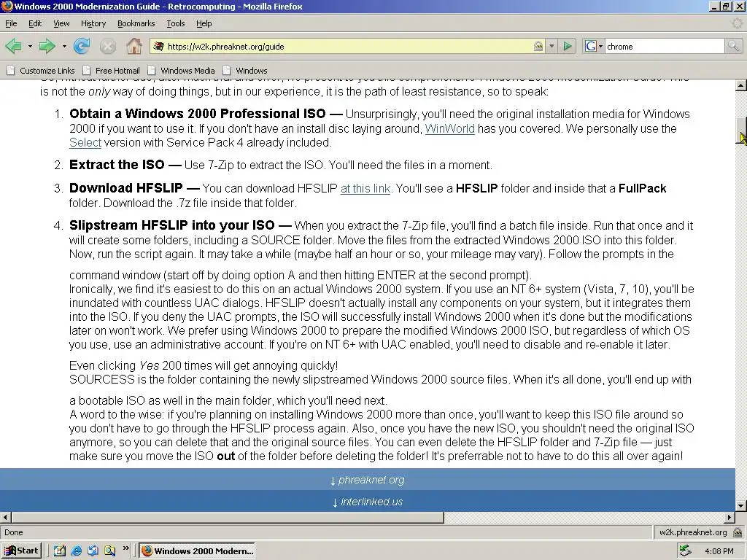Image resolution: width=747 pixels, height=560 pixels.
Task: Click the horizontal scrollbar left arrow
Action: [x=5, y=517]
